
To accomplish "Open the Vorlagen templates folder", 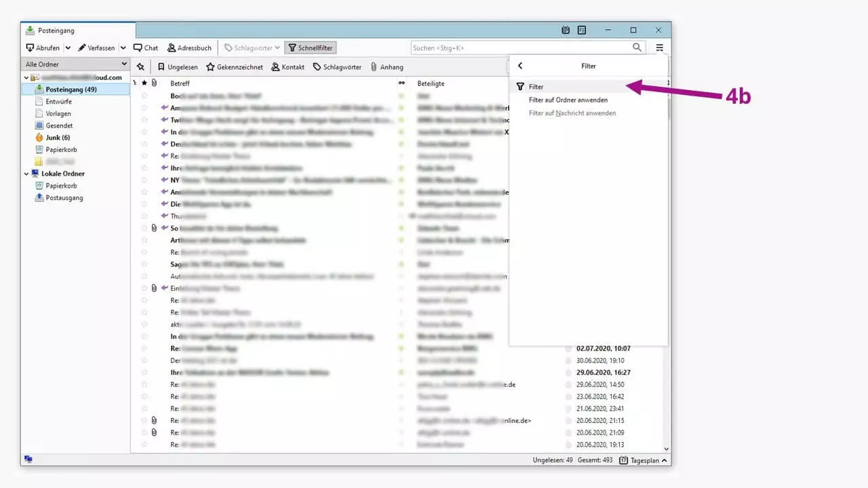I will (58, 114).
